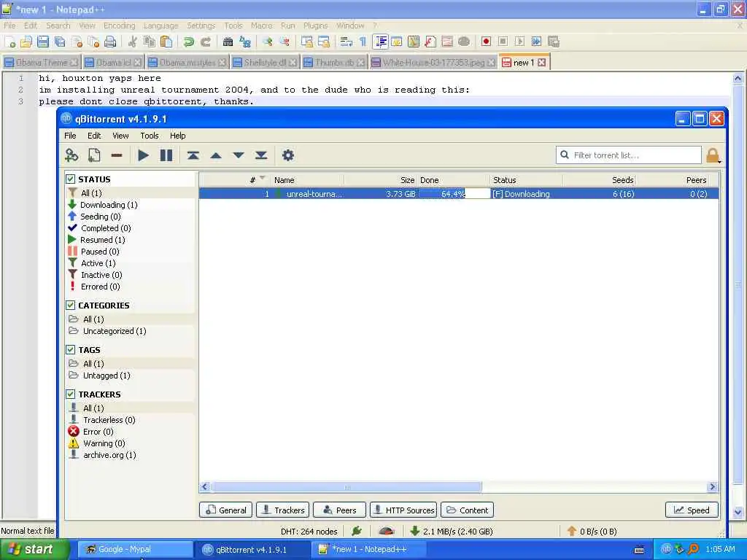747x560 pixels.
Task: Click the Add torrent file icon in qBittorrent
Action: 94,155
